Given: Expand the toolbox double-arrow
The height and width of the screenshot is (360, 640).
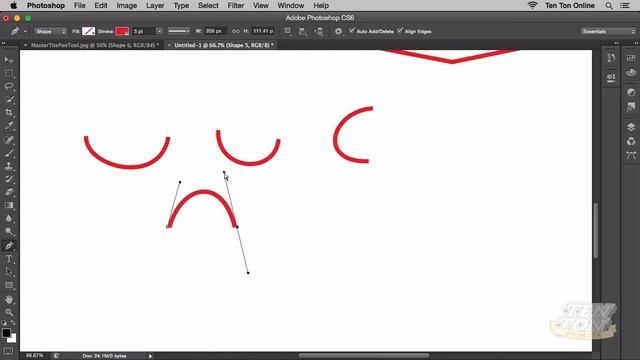Looking at the screenshot, I should tap(4, 43).
